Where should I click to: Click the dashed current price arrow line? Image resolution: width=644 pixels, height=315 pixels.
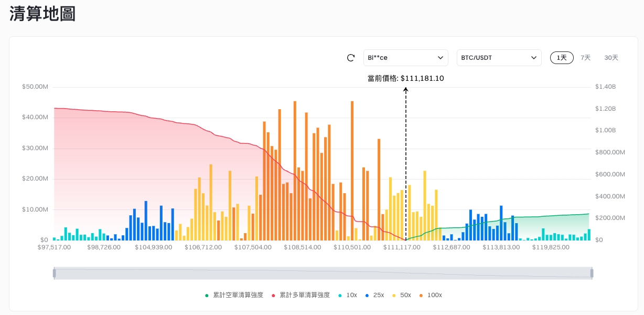pyautogui.click(x=405, y=157)
